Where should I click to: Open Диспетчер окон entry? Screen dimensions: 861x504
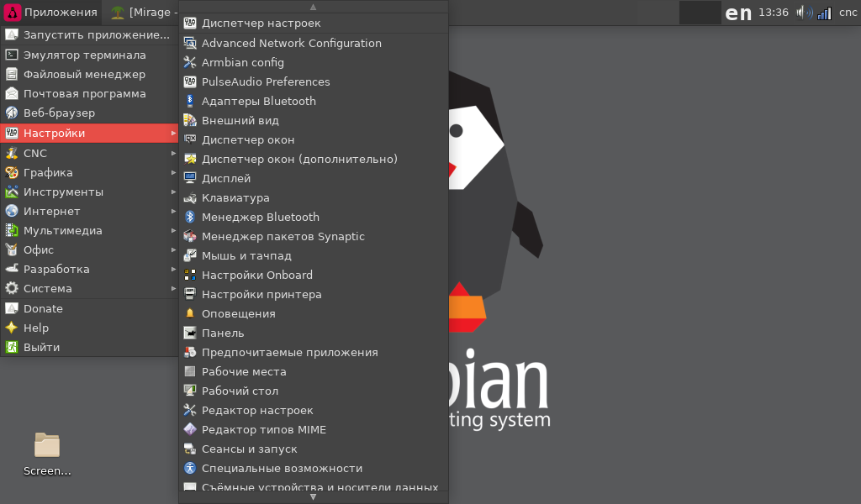pos(314,139)
